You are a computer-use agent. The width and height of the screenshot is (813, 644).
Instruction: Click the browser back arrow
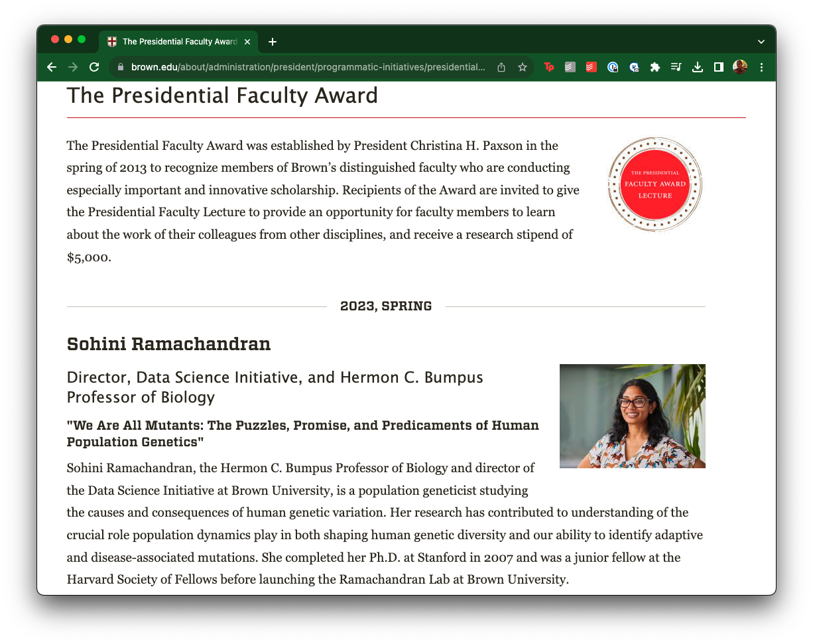tap(52, 67)
